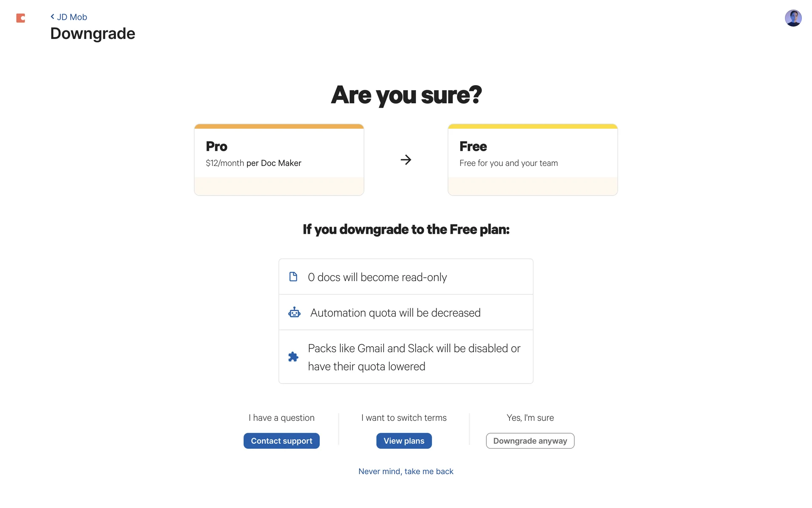Click the View plans button
812x508 pixels.
point(404,441)
